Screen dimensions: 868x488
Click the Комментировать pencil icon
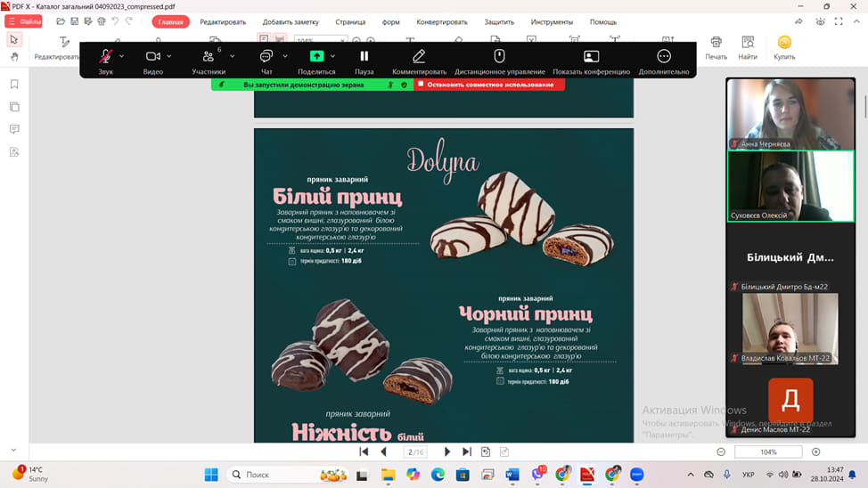(x=419, y=57)
